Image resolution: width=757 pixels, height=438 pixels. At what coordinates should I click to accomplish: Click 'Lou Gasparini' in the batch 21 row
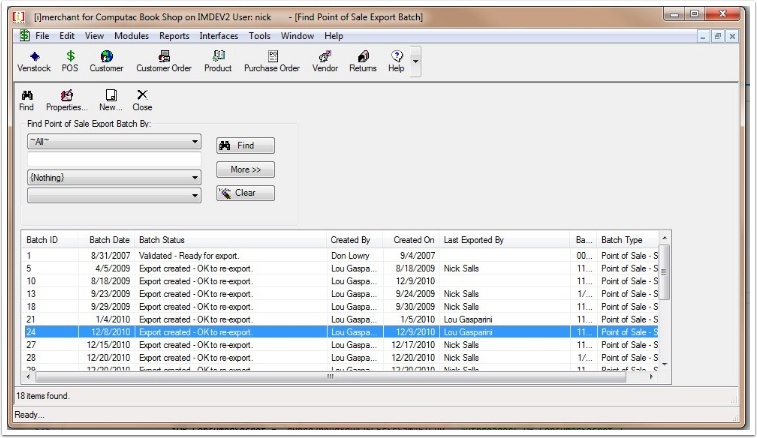[x=468, y=319]
